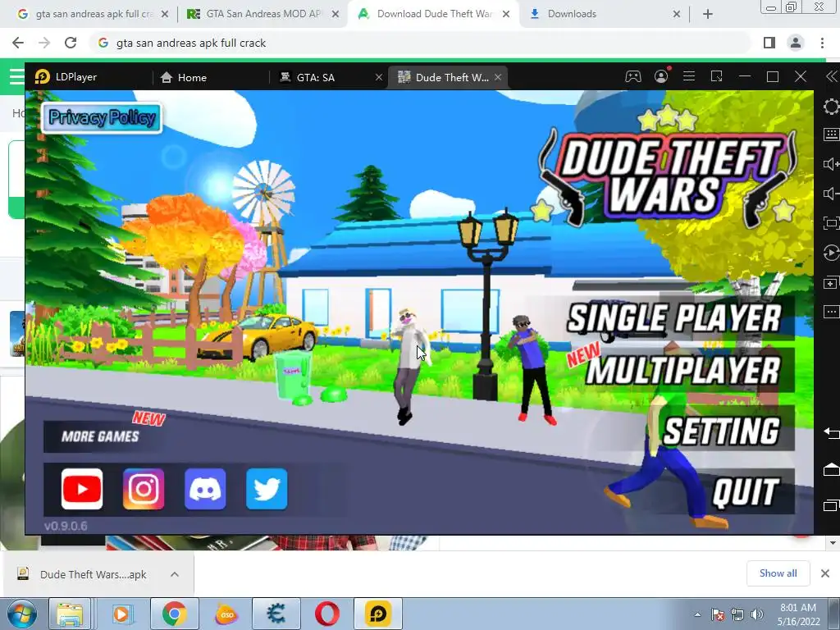The width and height of the screenshot is (840, 630).
Task: Click the system tray volume icon
Action: click(757, 614)
